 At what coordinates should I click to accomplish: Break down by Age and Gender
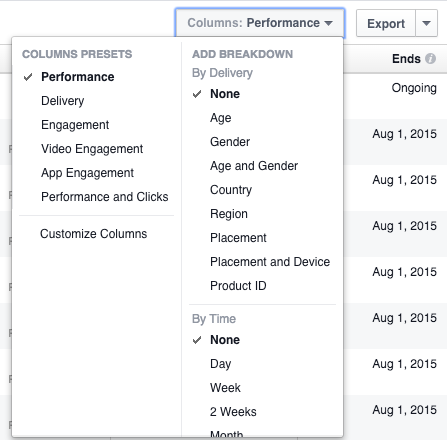[254, 166]
